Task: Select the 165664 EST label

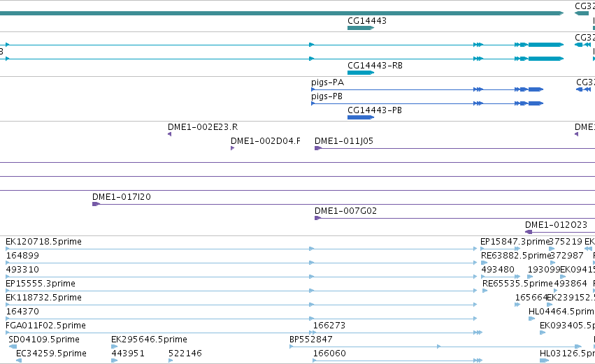Action: click(531, 298)
